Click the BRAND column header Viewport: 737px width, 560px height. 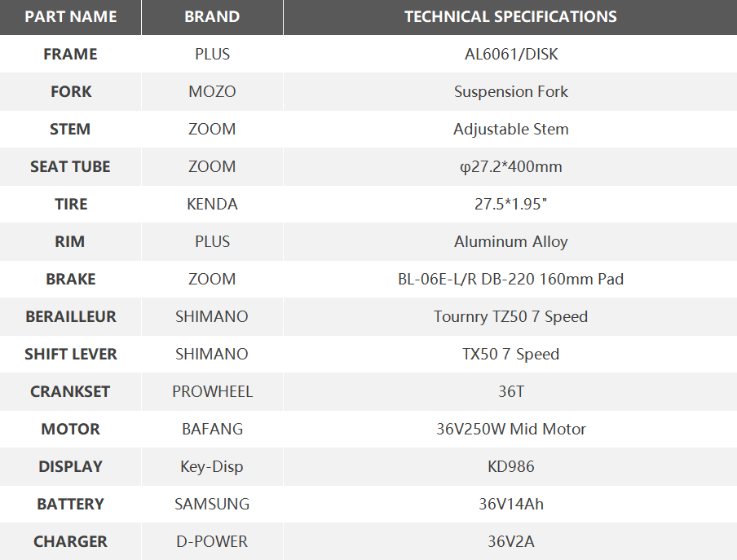[212, 17]
